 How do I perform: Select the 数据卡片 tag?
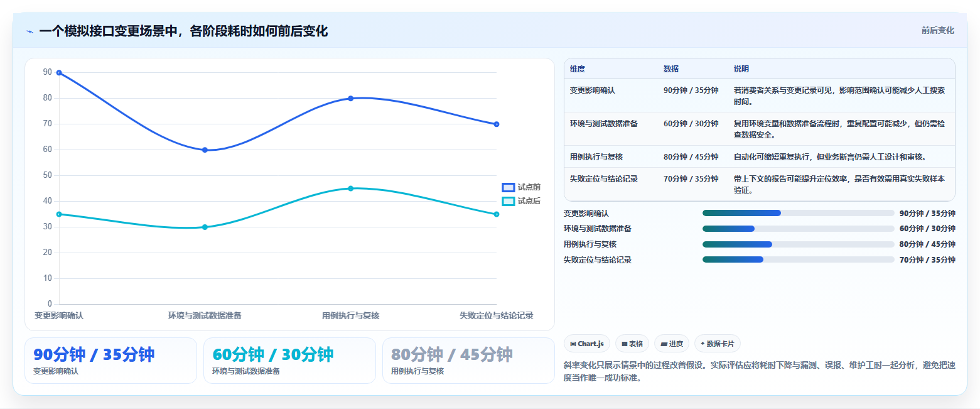pos(718,344)
